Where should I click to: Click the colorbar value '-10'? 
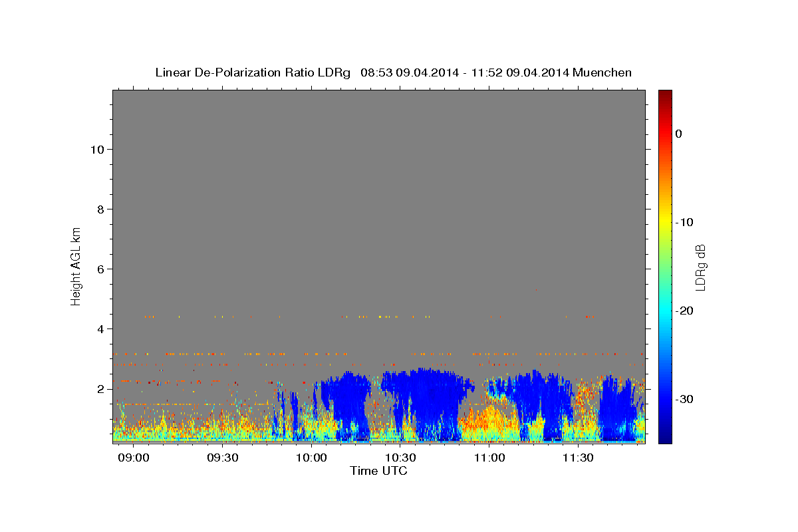684,222
